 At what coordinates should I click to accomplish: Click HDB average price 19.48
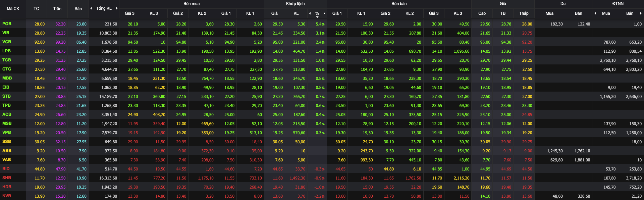506,187
